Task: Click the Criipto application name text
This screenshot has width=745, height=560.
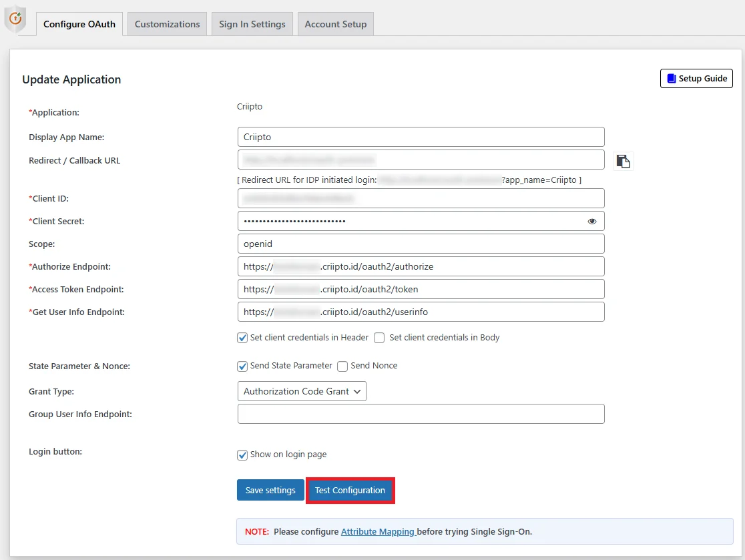Action: (x=250, y=106)
